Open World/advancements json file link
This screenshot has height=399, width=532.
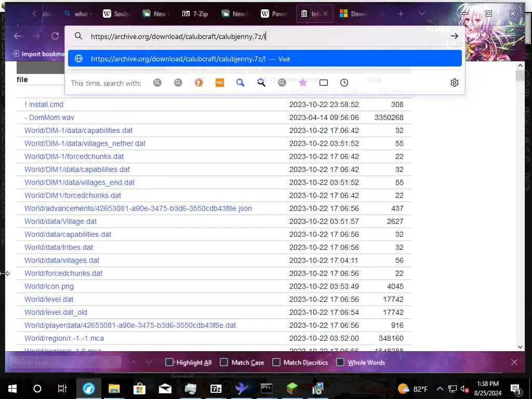(138, 208)
